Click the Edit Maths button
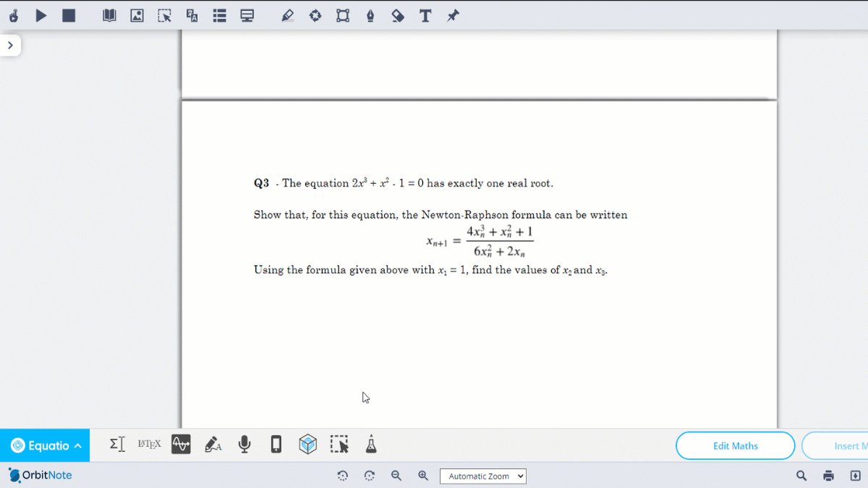Image resolution: width=868 pixels, height=488 pixels. point(735,446)
